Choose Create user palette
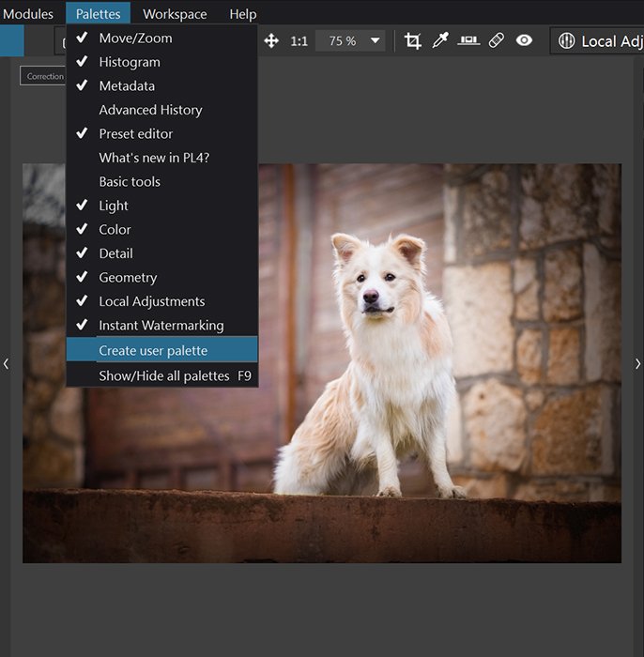644x657 pixels. point(153,350)
